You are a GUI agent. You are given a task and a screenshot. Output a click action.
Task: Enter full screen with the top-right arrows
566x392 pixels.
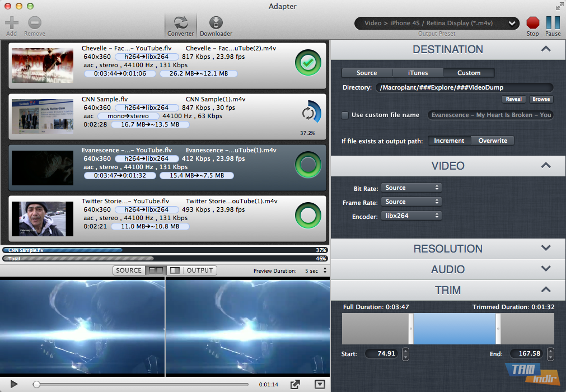[x=559, y=6]
